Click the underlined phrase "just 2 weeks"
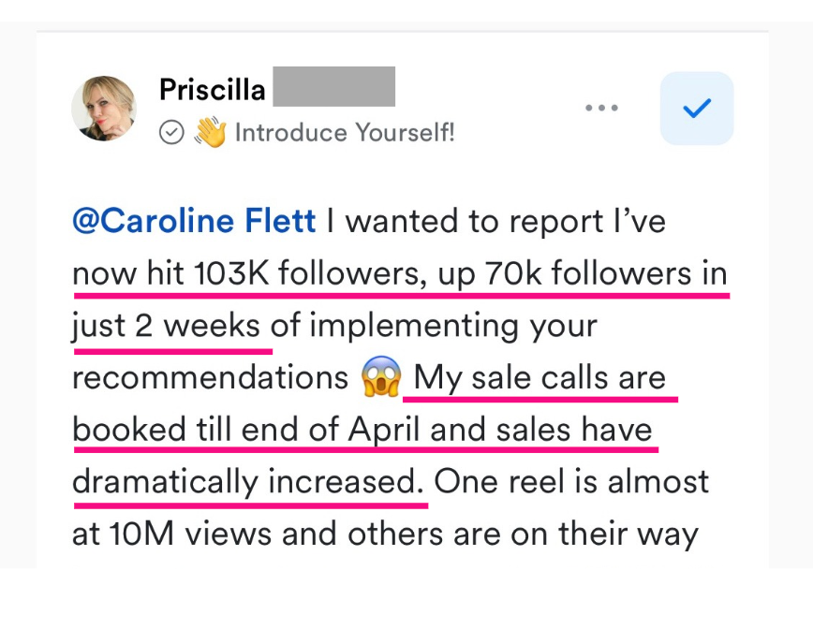Image resolution: width=813 pixels, height=644 pixels. pos(166,327)
